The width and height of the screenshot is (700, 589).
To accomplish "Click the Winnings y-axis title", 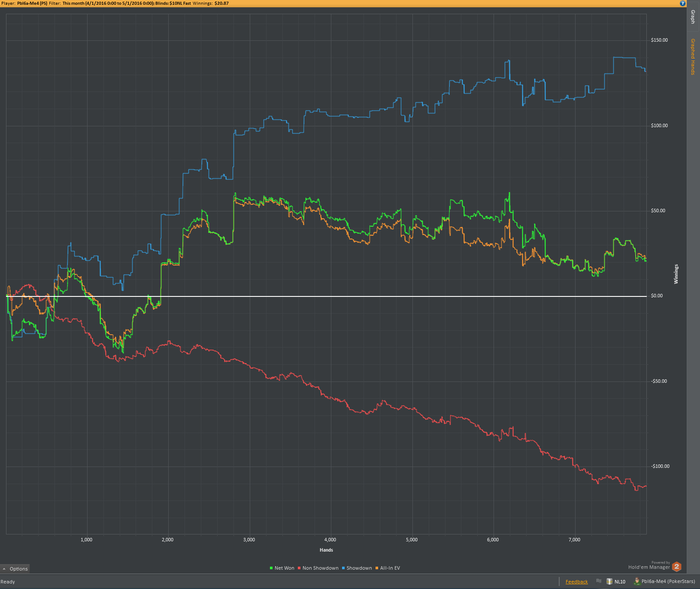I will [676, 274].
